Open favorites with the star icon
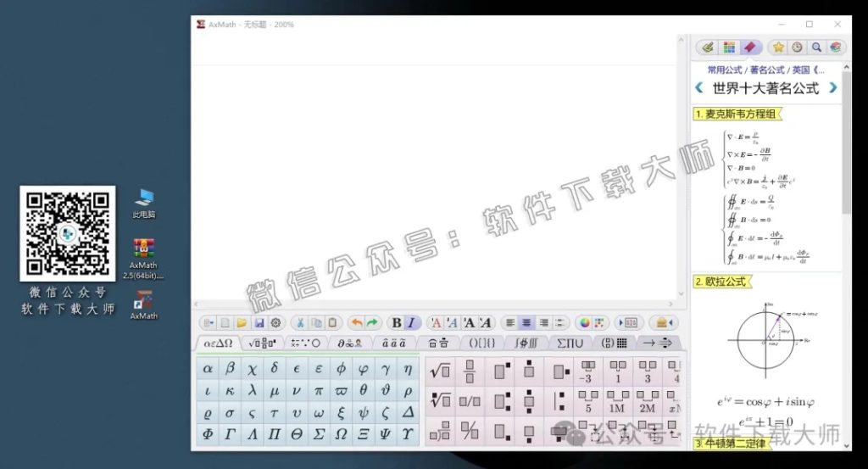This screenshot has height=469, width=868. (x=778, y=47)
